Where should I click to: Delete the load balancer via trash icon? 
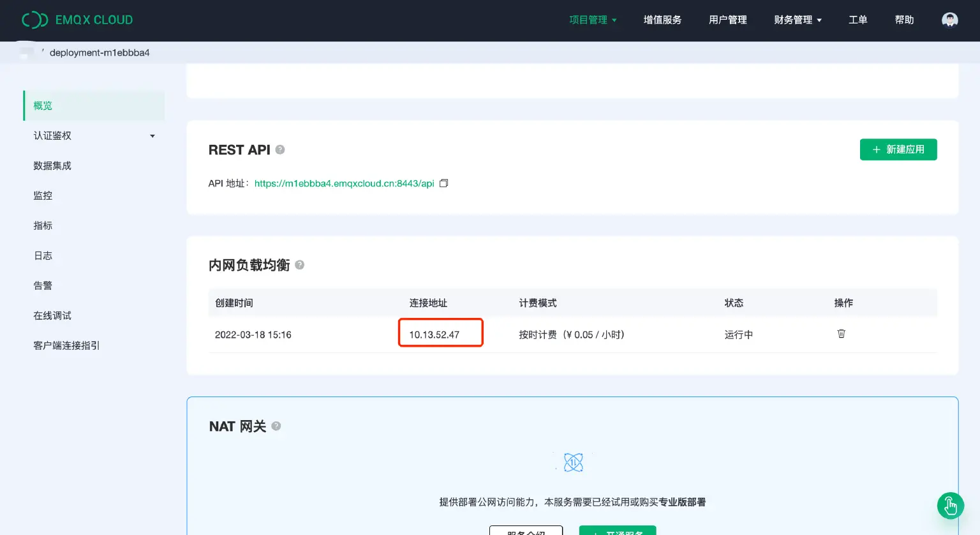pos(841,333)
